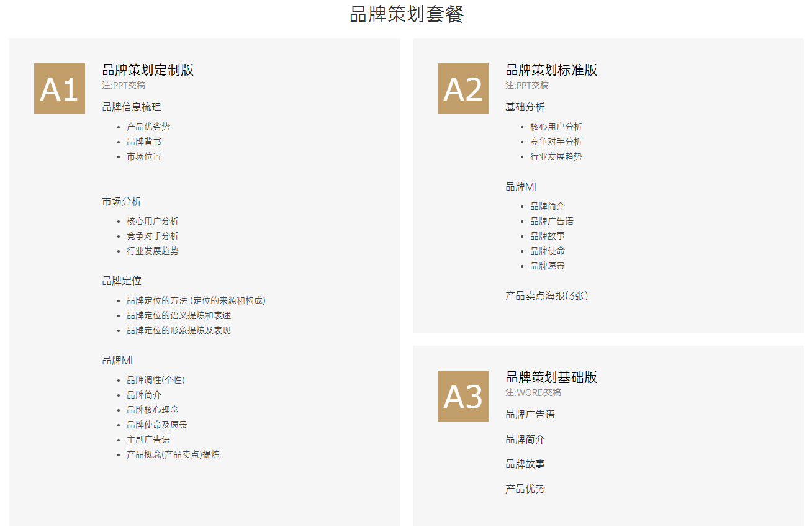This screenshot has width=812, height=532.
Task: Click 产品优势 in the A3 list
Action: pyautogui.click(x=525, y=488)
